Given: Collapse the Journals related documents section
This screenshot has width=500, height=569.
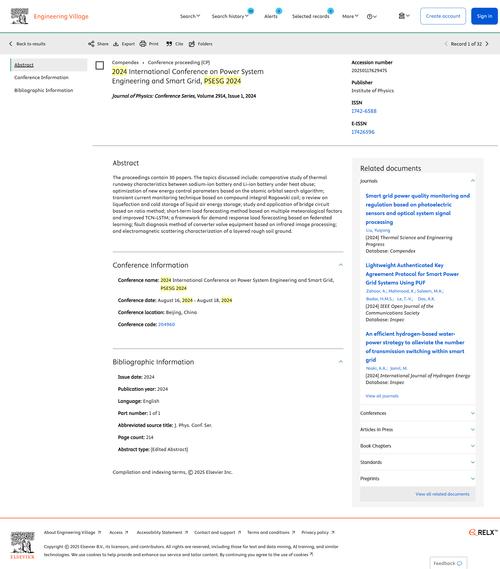Looking at the screenshot, I should click(x=472, y=180).
